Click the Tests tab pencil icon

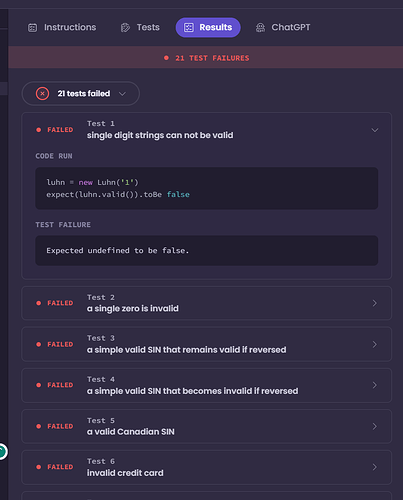125,28
